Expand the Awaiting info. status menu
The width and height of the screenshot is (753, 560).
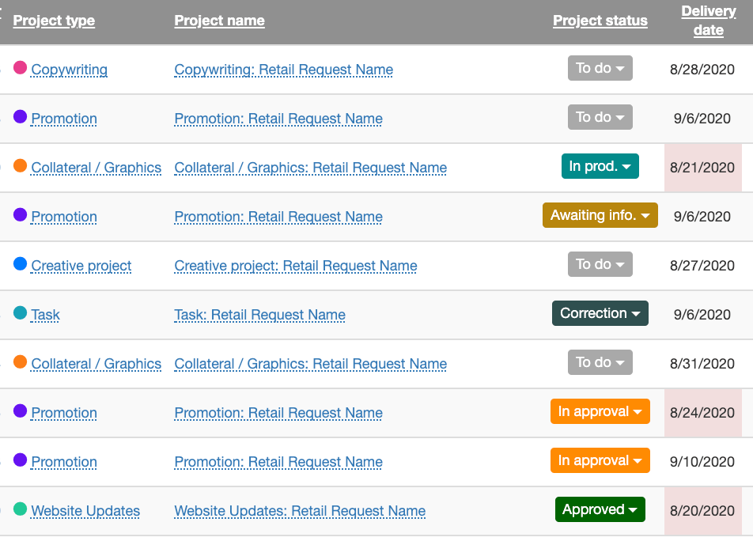point(600,215)
